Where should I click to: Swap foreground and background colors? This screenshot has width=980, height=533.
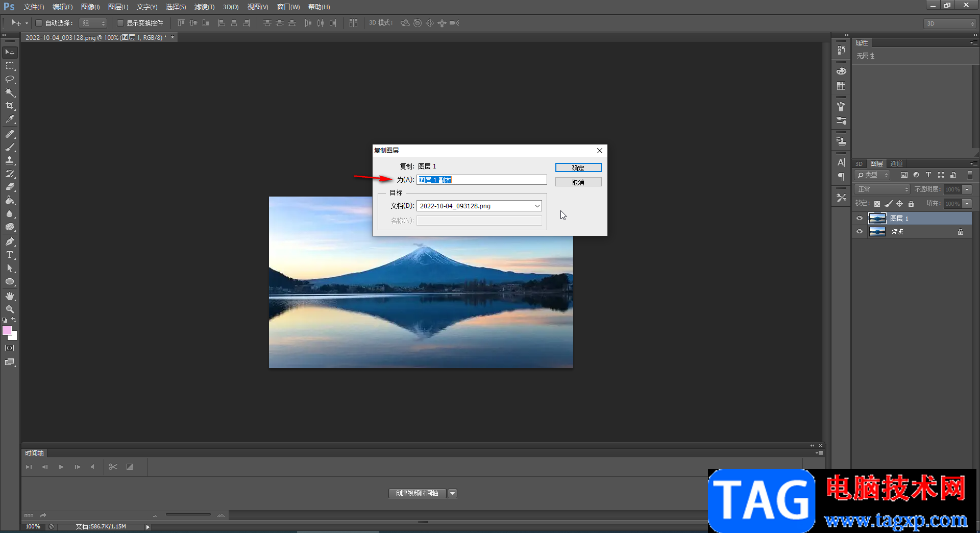(14, 320)
